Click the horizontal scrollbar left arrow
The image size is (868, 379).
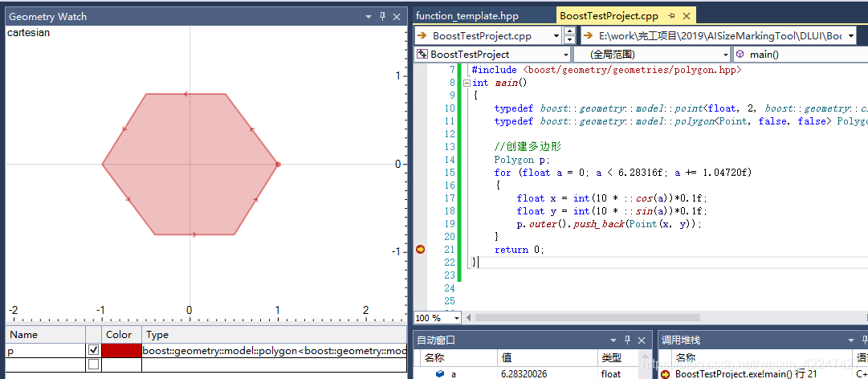click(x=468, y=318)
